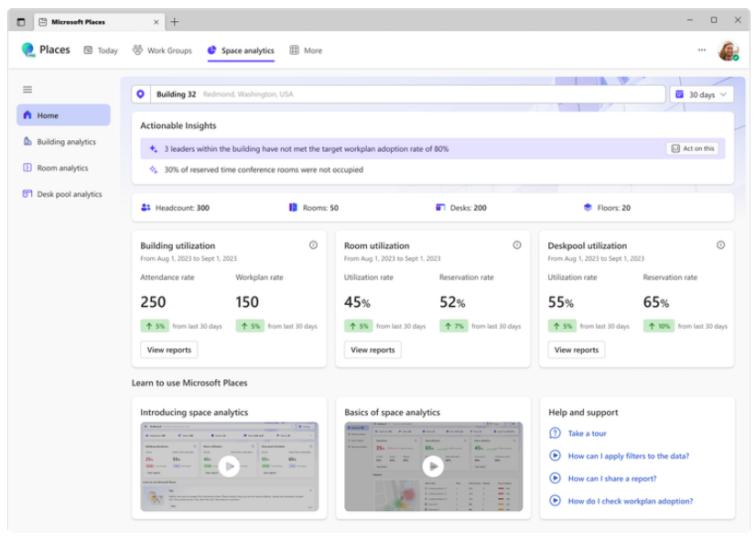Open Building utilization info icon
Viewport: 756px width, 543px height.
pyautogui.click(x=313, y=245)
